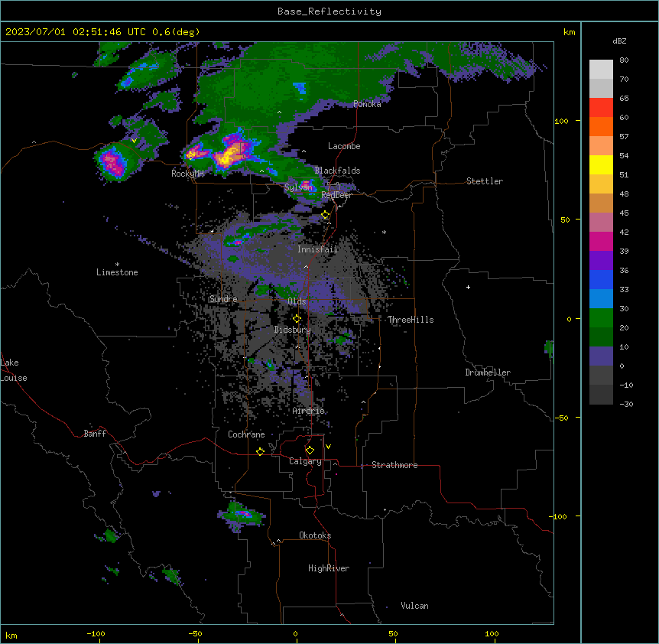659x644 pixels.
Task: Click the ThreeHills label
Action: click(x=411, y=320)
